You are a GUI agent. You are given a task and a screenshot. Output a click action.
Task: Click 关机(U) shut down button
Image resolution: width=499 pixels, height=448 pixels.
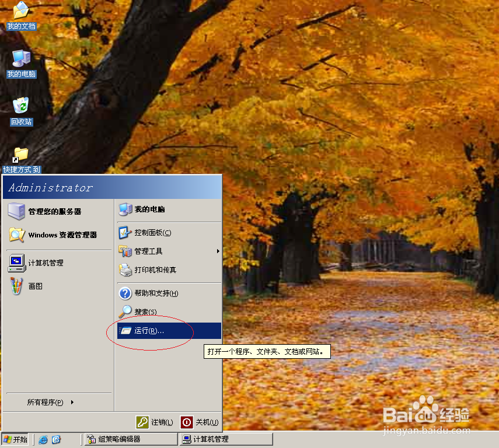[x=200, y=422]
